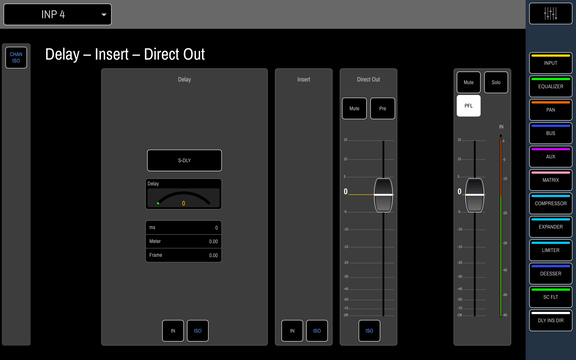Select the INPUT section tab
The image size is (576, 360).
point(550,63)
